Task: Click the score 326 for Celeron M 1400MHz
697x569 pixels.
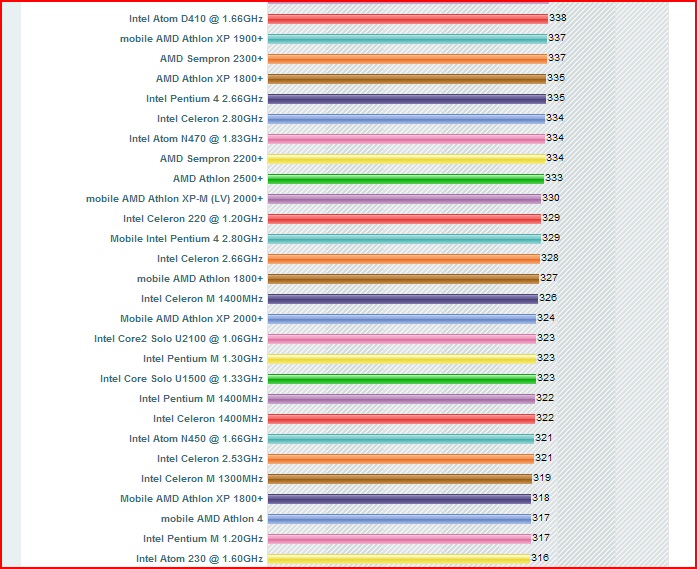Action: coord(548,298)
